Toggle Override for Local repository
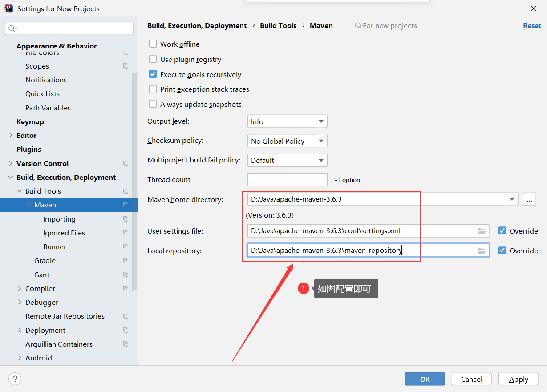547x392 pixels. (502, 251)
